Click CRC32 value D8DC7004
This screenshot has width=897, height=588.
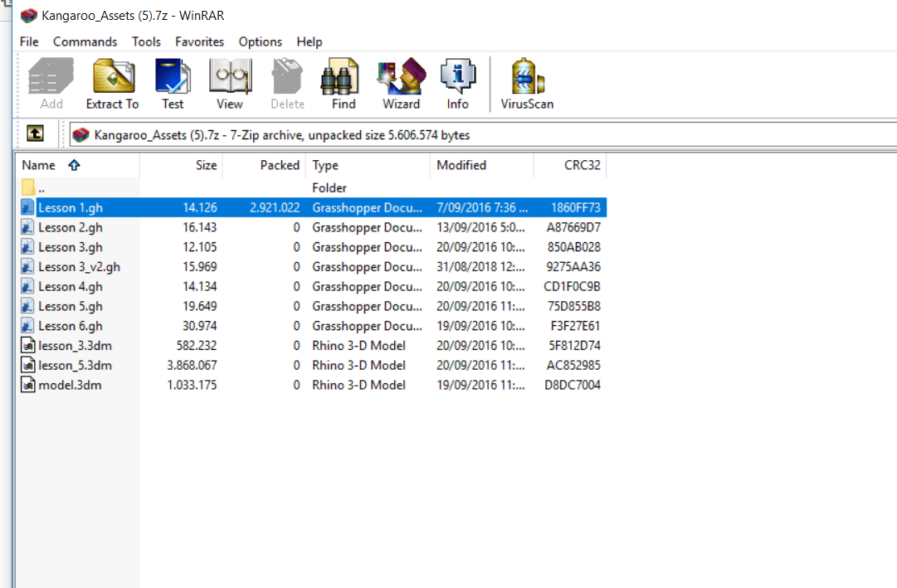pyautogui.click(x=572, y=385)
